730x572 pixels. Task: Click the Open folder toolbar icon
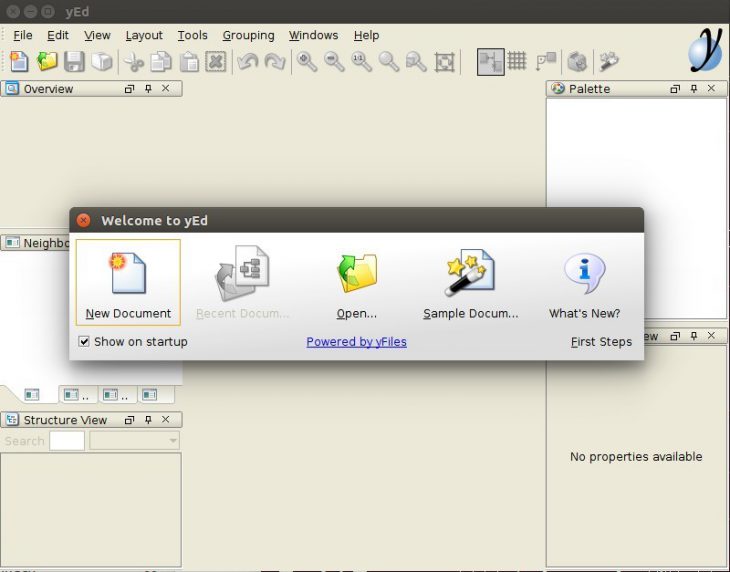pyautogui.click(x=47, y=61)
